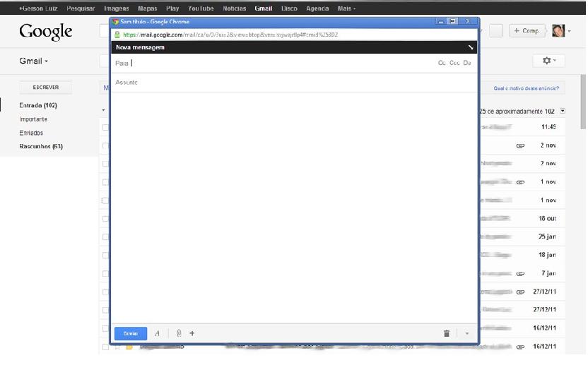Open +Gerson Luiz profile link
The image size is (588, 365).
tap(38, 8)
